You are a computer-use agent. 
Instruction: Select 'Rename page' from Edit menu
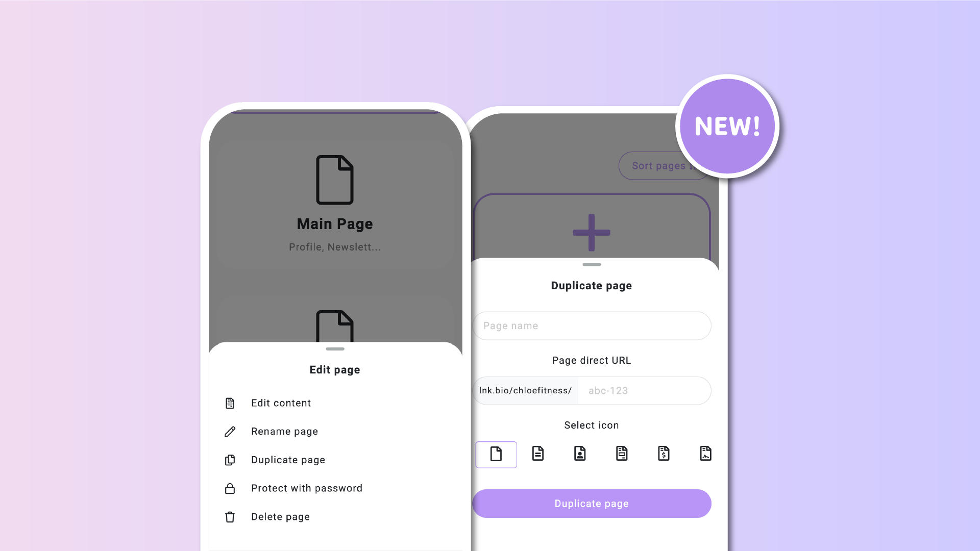click(x=284, y=431)
